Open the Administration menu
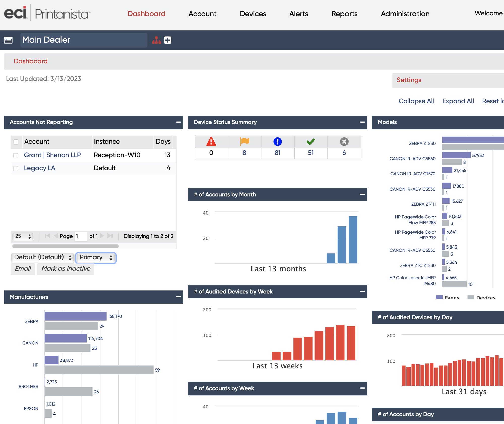Image resolution: width=504 pixels, height=424 pixels. pyautogui.click(x=405, y=14)
